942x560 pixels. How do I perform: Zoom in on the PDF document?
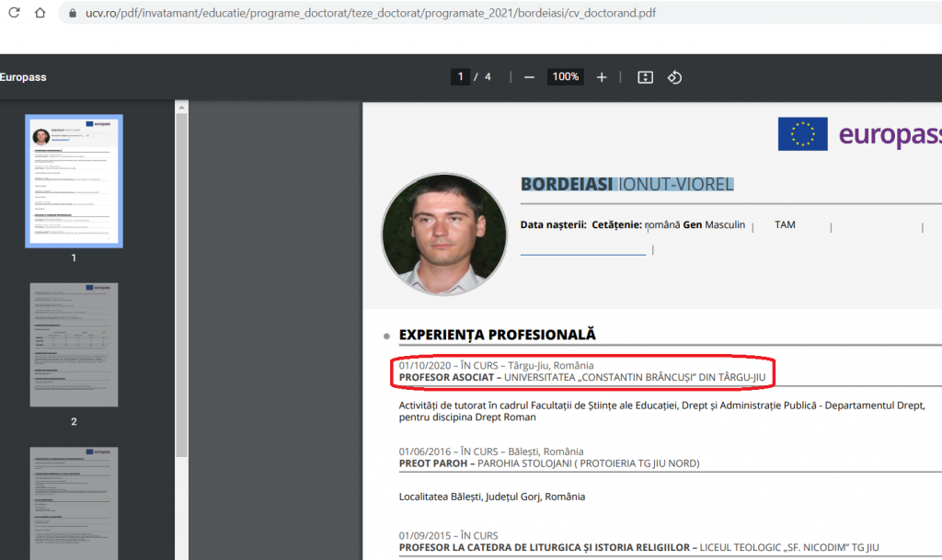click(x=602, y=77)
